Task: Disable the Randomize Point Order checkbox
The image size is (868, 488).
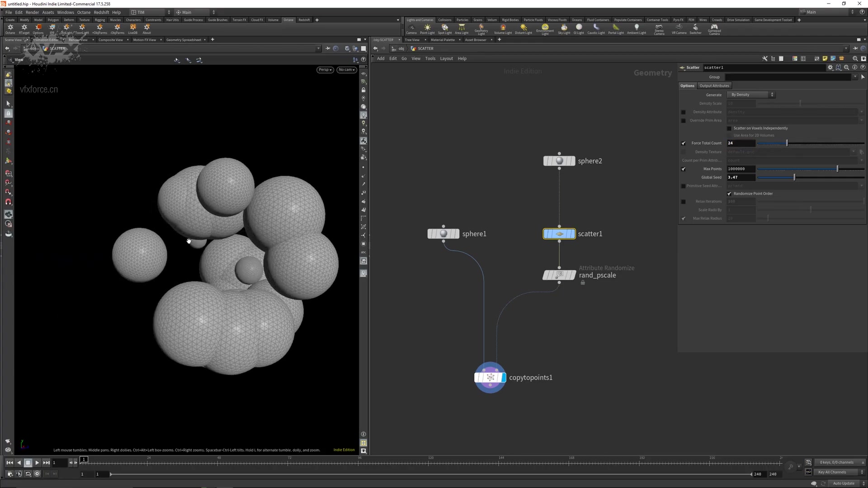Action: click(x=729, y=194)
